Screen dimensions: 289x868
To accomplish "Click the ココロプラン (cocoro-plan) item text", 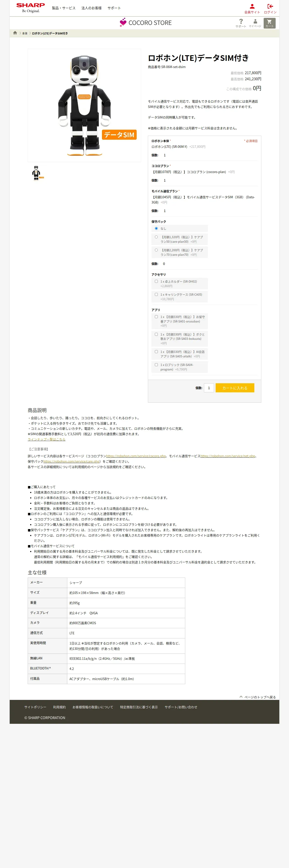I will (189, 172).
